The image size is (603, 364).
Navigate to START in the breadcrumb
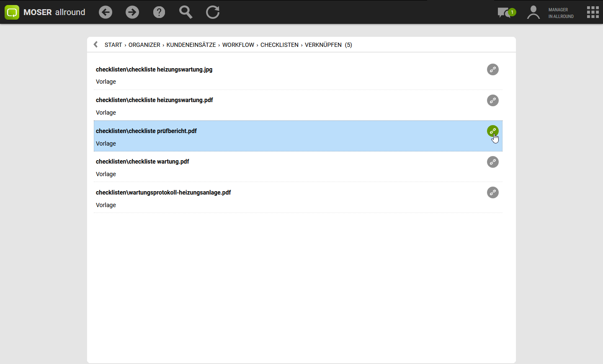pyautogui.click(x=113, y=45)
